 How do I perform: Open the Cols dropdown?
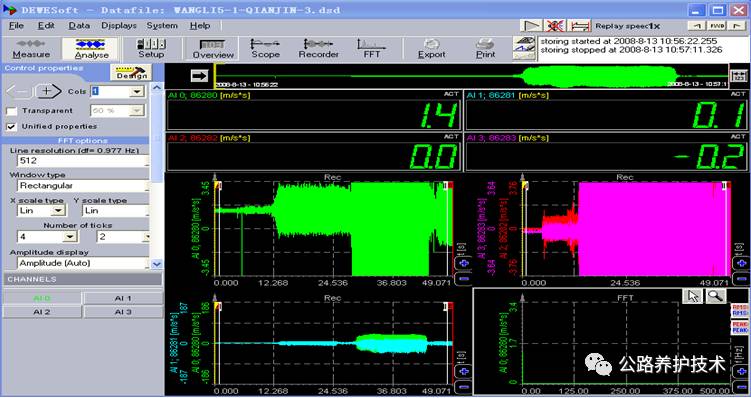pos(137,91)
